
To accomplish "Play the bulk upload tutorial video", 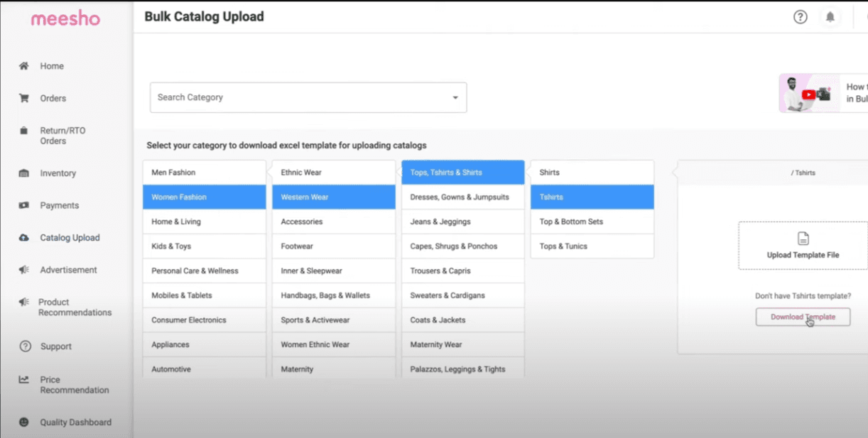I will pos(808,94).
